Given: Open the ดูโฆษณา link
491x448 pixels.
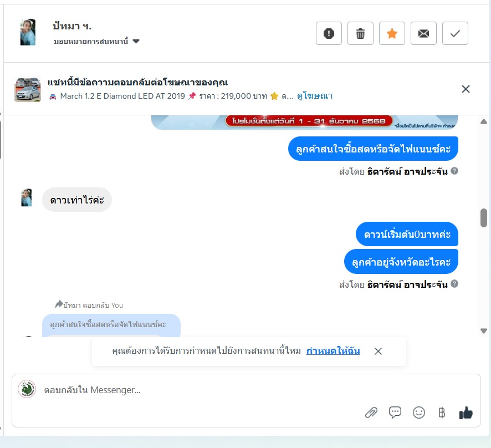Looking at the screenshot, I should tap(315, 96).
